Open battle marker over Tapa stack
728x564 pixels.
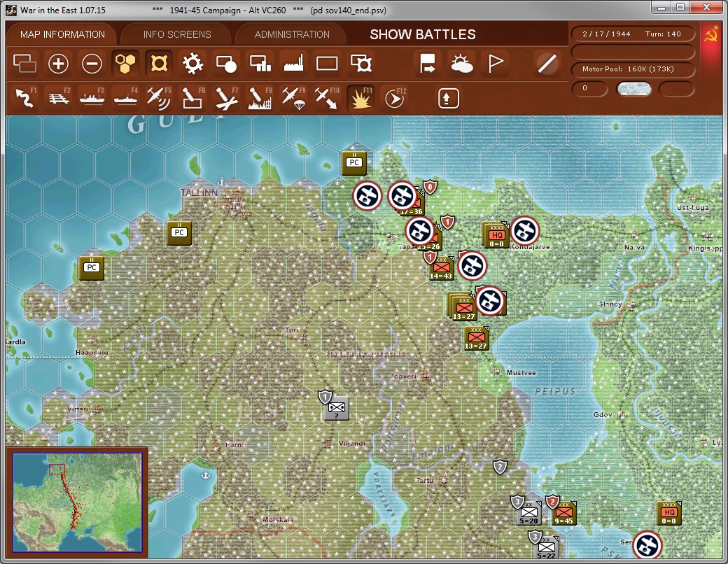[x=420, y=231]
